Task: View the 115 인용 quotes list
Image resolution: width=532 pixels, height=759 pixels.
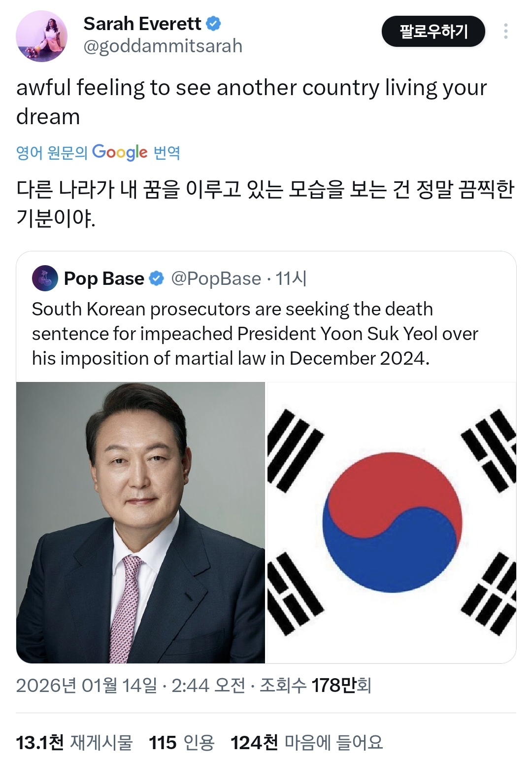Action: 182,742
